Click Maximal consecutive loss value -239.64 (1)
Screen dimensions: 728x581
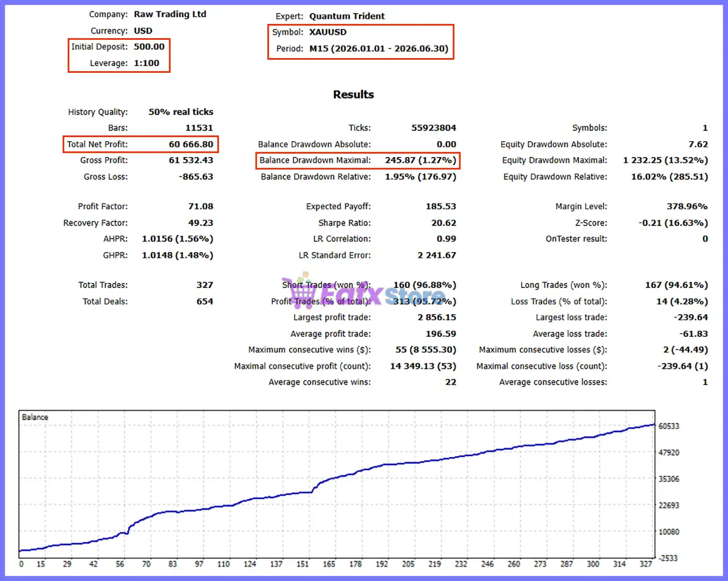point(682,366)
